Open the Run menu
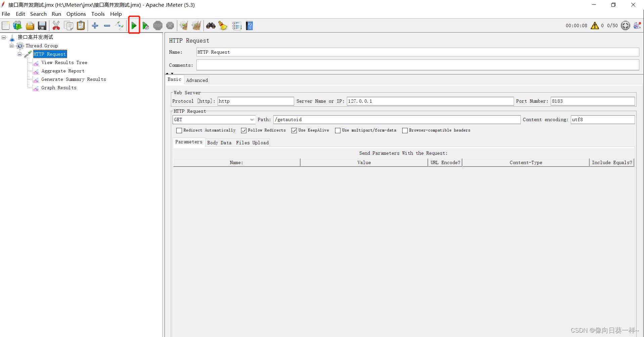This screenshot has height=337, width=644. click(x=56, y=14)
